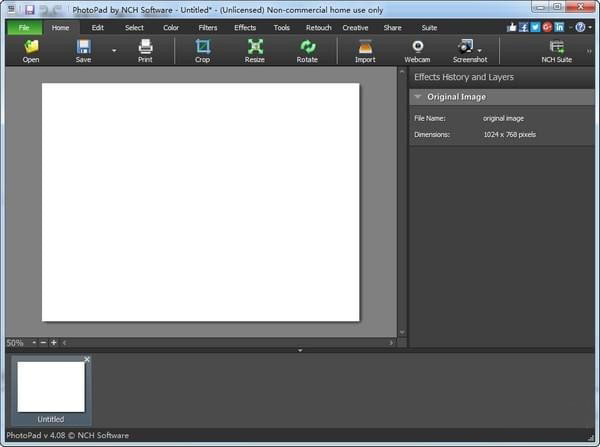Open the Screenshot dropdown arrow
The width and height of the screenshot is (600, 447).
click(x=480, y=49)
